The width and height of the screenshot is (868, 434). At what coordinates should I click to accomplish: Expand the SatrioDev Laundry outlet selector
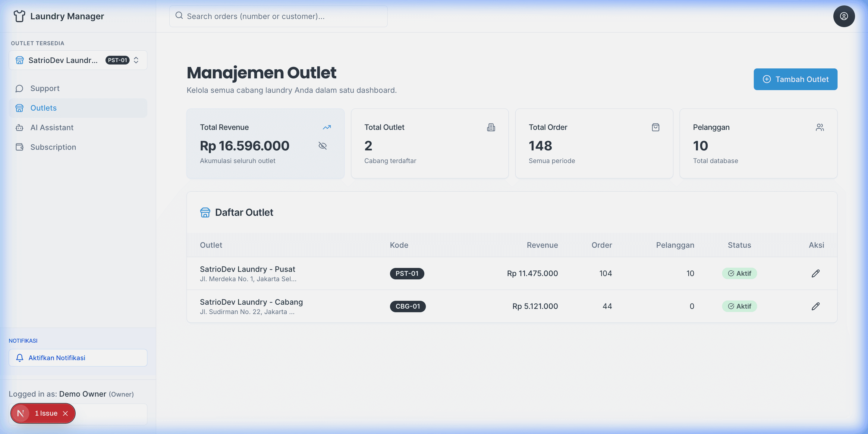click(78, 60)
